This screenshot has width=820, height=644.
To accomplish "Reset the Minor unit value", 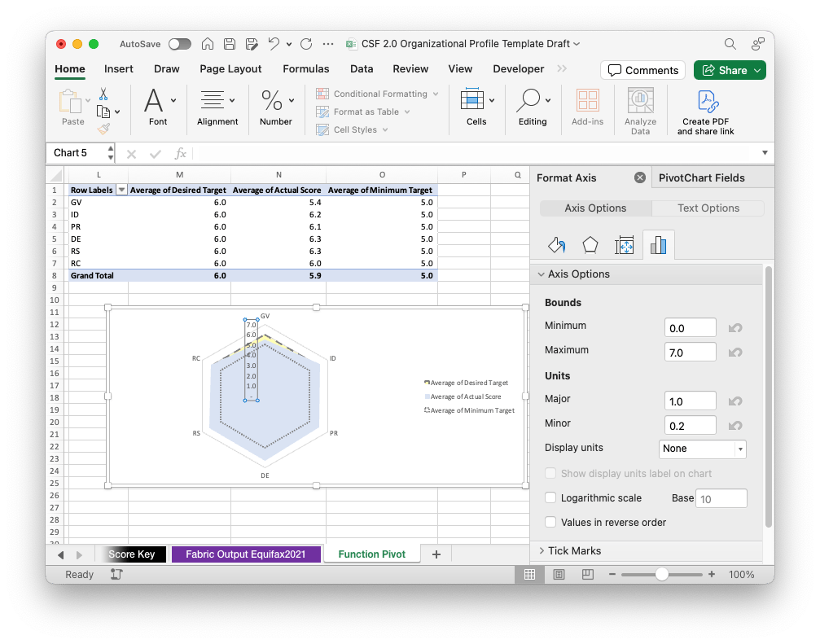I will pyautogui.click(x=735, y=426).
